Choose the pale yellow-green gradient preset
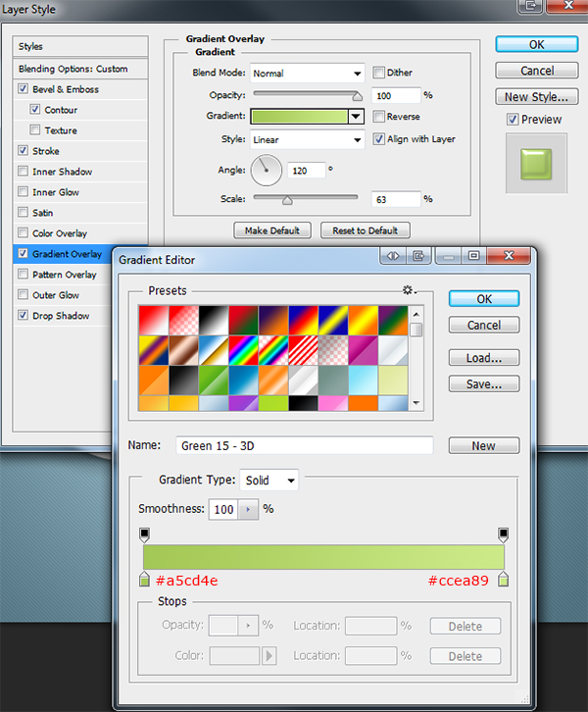Screen dimensions: 588x712 393,381
